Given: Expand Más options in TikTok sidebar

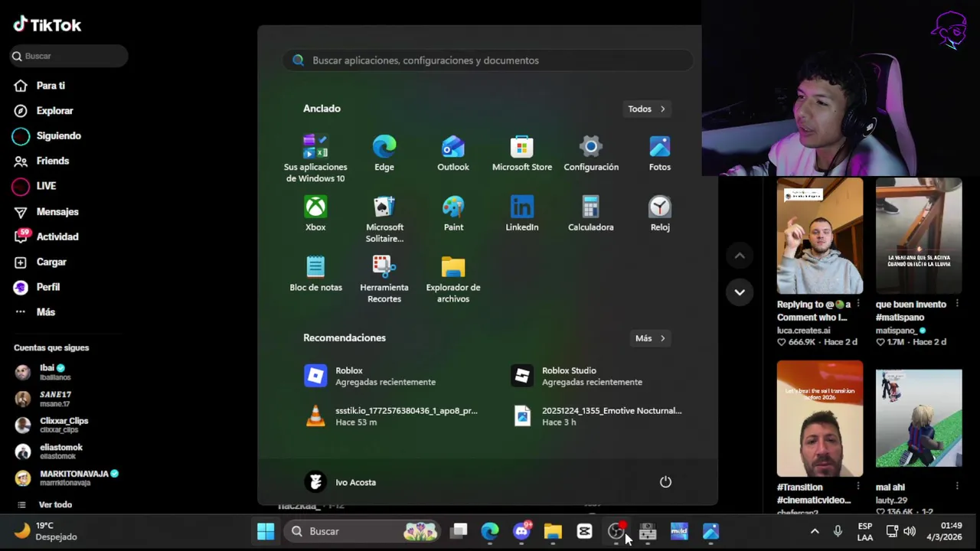Looking at the screenshot, I should 35,312.
